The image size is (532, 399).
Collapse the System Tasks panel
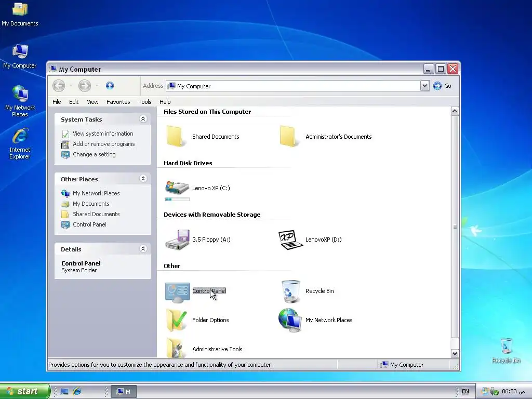click(x=143, y=119)
